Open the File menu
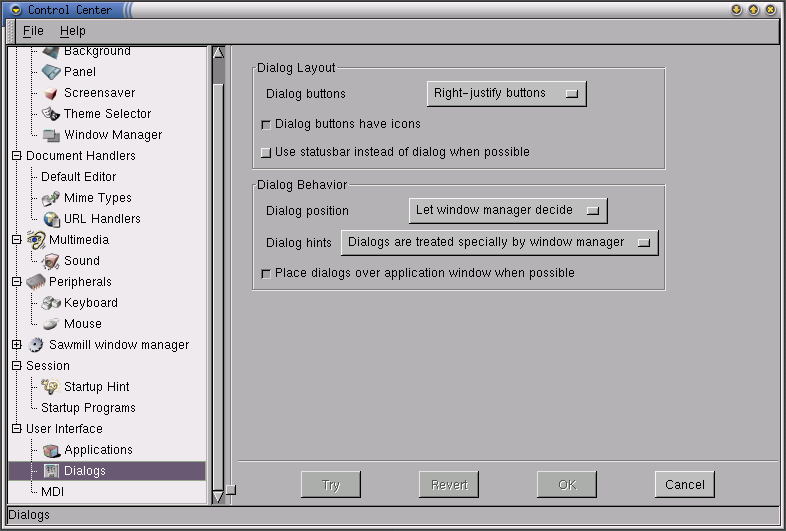Screen dimensions: 786x531 pyautogui.click(x=33, y=31)
